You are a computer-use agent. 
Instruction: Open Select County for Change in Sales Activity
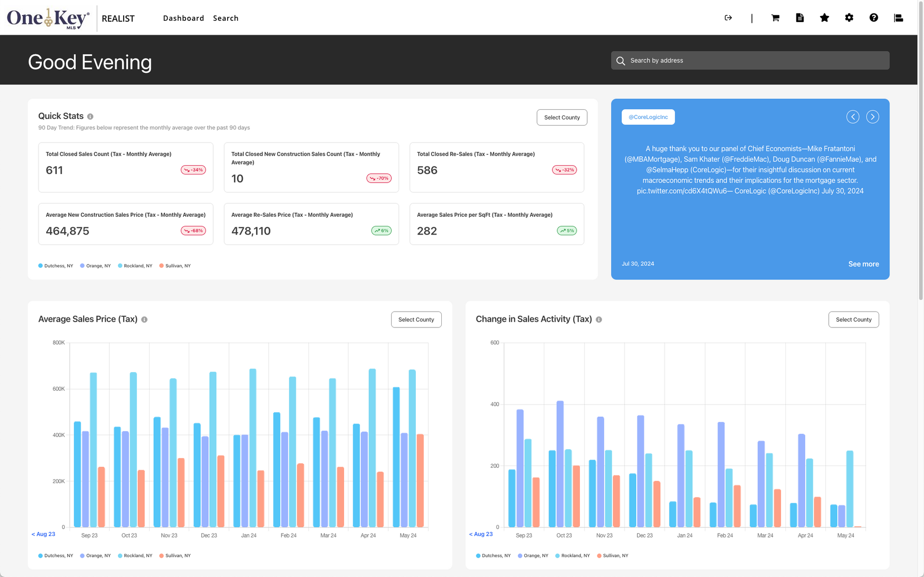point(853,319)
